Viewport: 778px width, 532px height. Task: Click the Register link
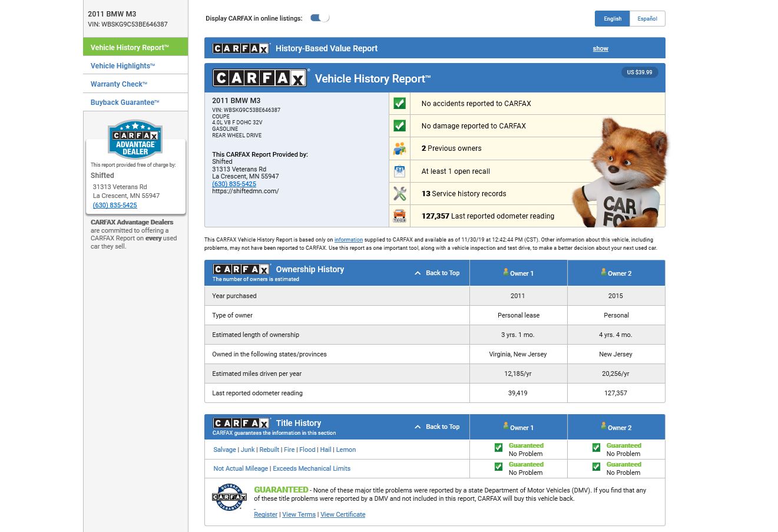click(266, 514)
